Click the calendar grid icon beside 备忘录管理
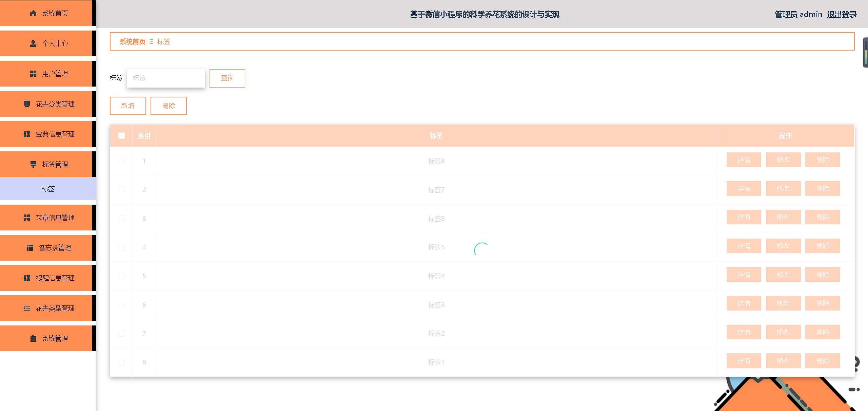Viewport: 868px width, 411px height. [x=30, y=248]
